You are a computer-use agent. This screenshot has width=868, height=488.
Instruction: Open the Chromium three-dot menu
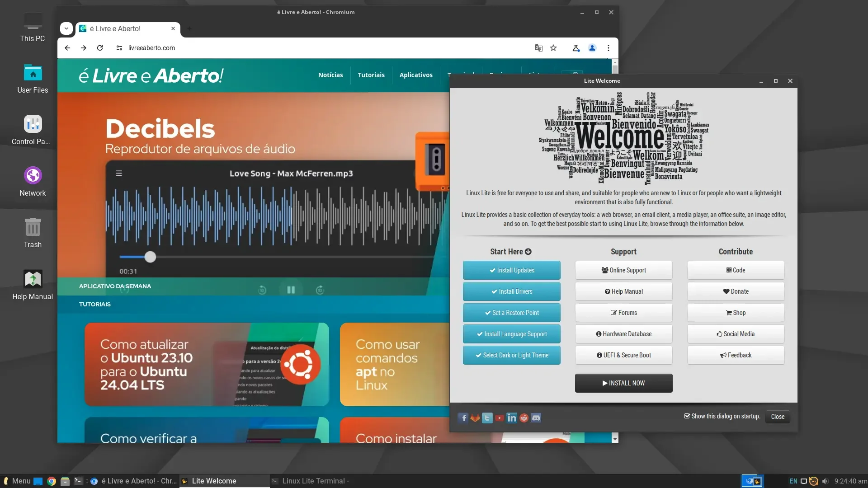click(x=609, y=48)
